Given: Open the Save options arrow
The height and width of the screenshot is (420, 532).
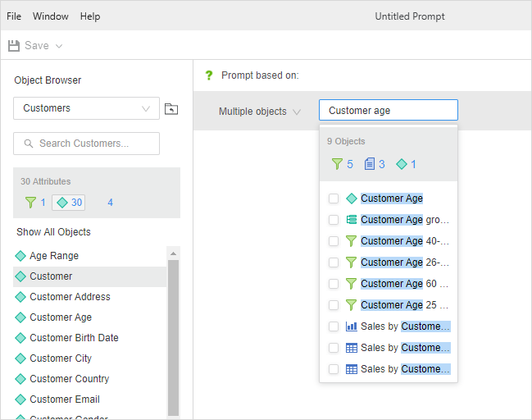Looking at the screenshot, I should coord(59,46).
